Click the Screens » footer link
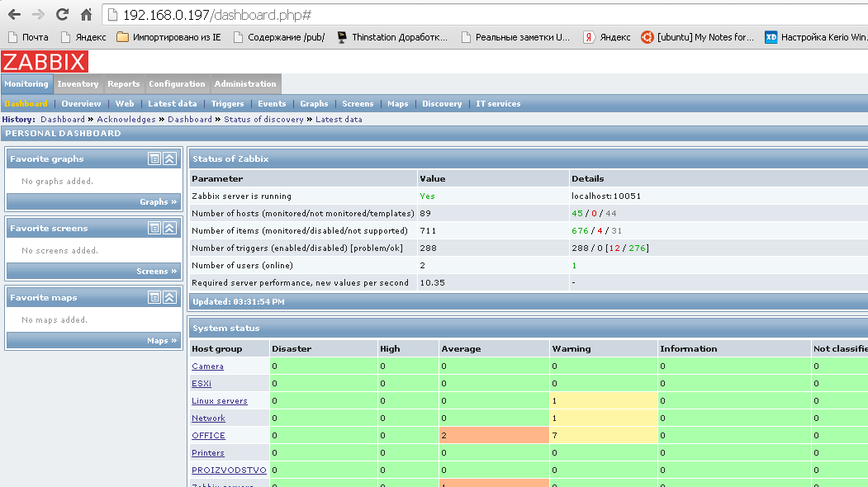Viewport: 868px width, 487px height. (157, 272)
